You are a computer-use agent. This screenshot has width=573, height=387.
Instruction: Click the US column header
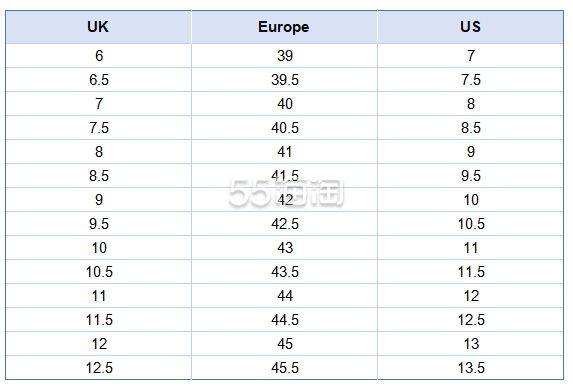(470, 27)
